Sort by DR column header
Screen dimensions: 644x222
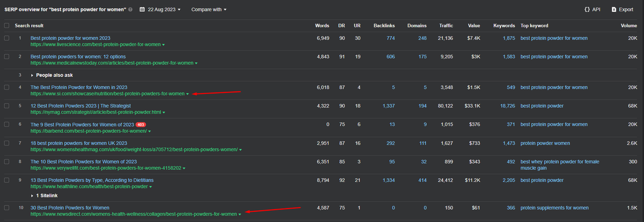pyautogui.click(x=342, y=26)
